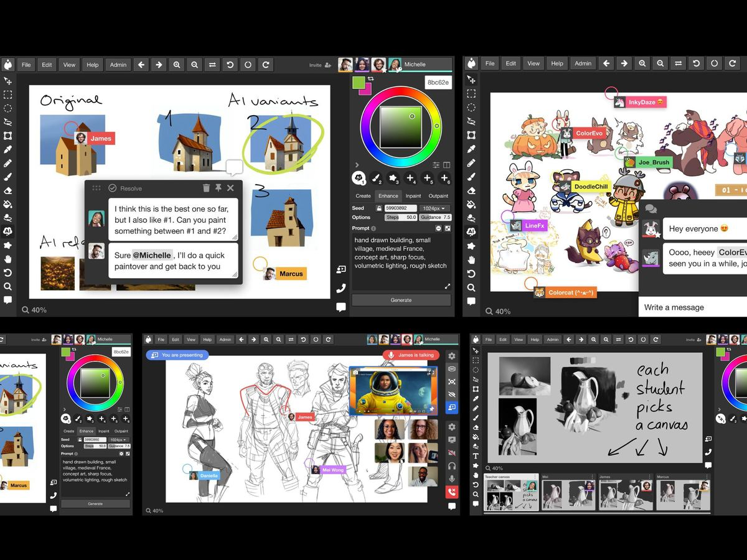This screenshot has height=560, width=747.
Task: Click the pin icon on the astronaut screen share
Action: click(431, 408)
